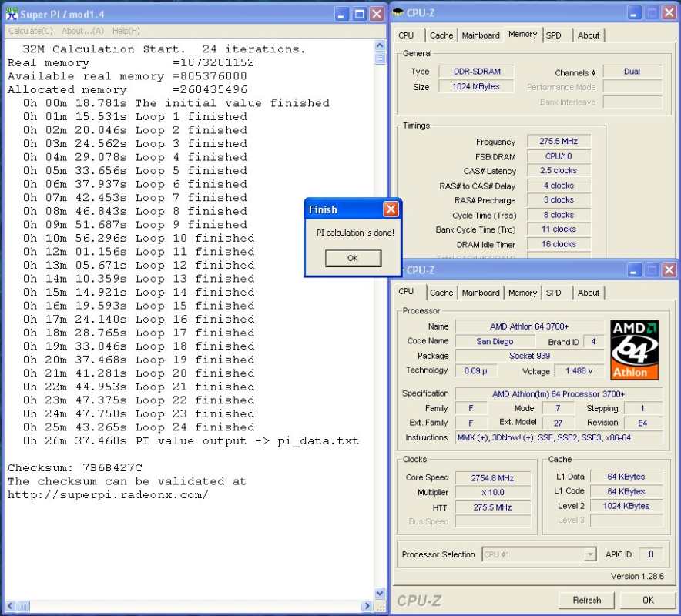This screenshot has width=681, height=616.
Task: Click the CAS# Latency value 2.5 clocks
Action: (559, 171)
